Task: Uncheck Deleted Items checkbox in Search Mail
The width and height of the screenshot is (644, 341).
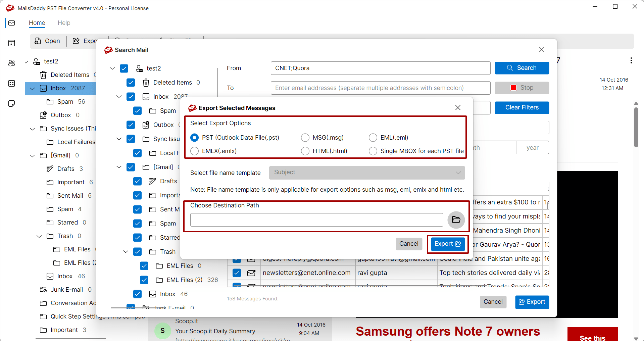Action: click(131, 82)
